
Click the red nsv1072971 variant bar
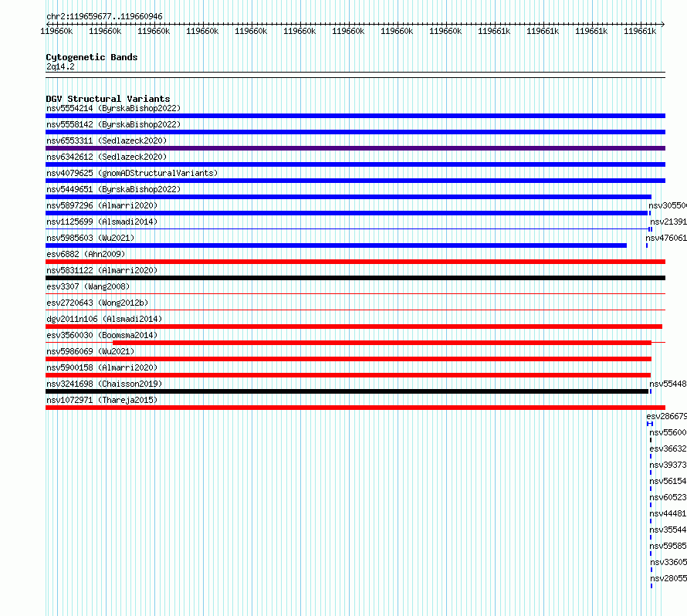click(355, 408)
